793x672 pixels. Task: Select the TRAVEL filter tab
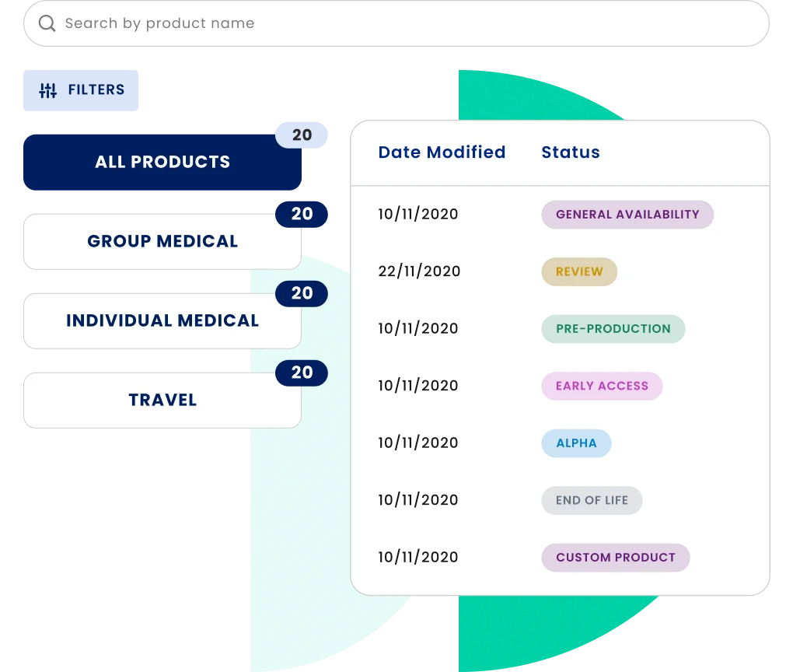tap(162, 400)
